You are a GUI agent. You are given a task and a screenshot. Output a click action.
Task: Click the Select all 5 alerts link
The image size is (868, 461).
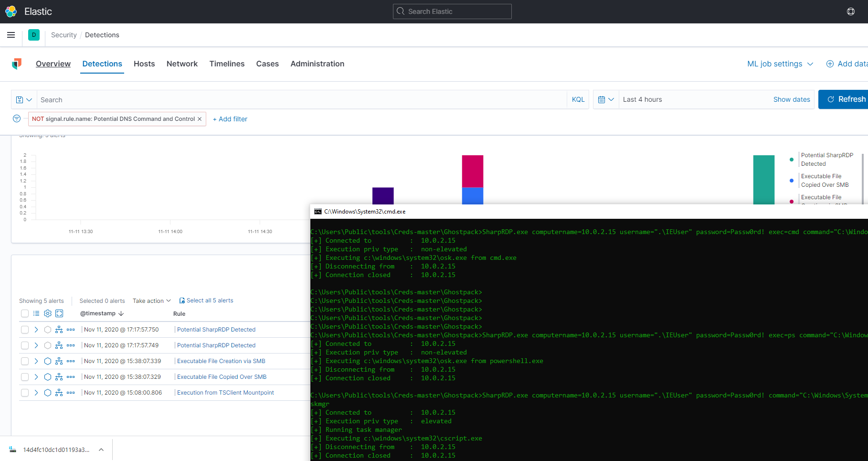[210, 300]
